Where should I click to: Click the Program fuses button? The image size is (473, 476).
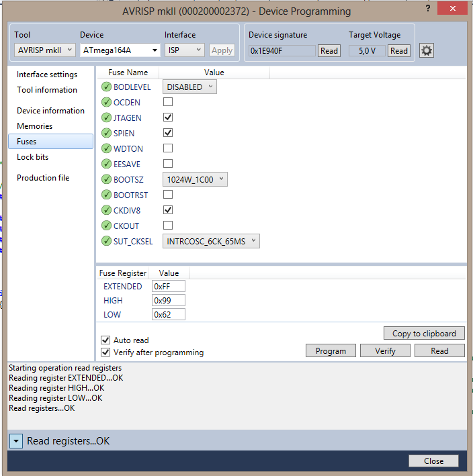331,350
